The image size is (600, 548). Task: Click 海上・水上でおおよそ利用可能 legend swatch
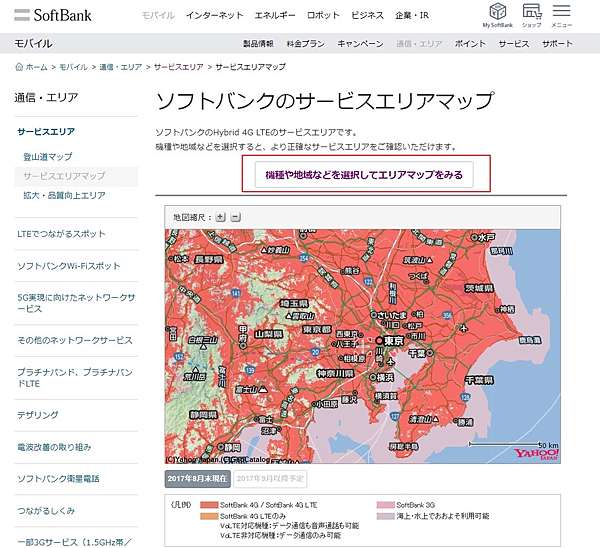[385, 516]
